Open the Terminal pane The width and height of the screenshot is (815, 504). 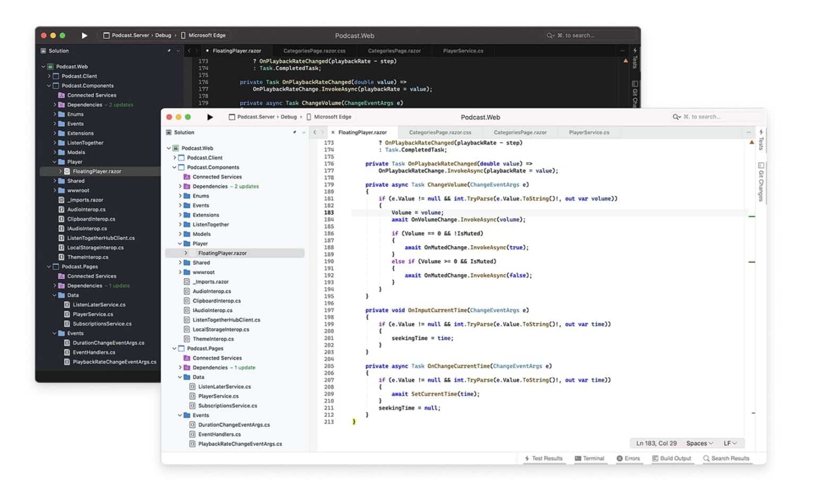click(589, 458)
